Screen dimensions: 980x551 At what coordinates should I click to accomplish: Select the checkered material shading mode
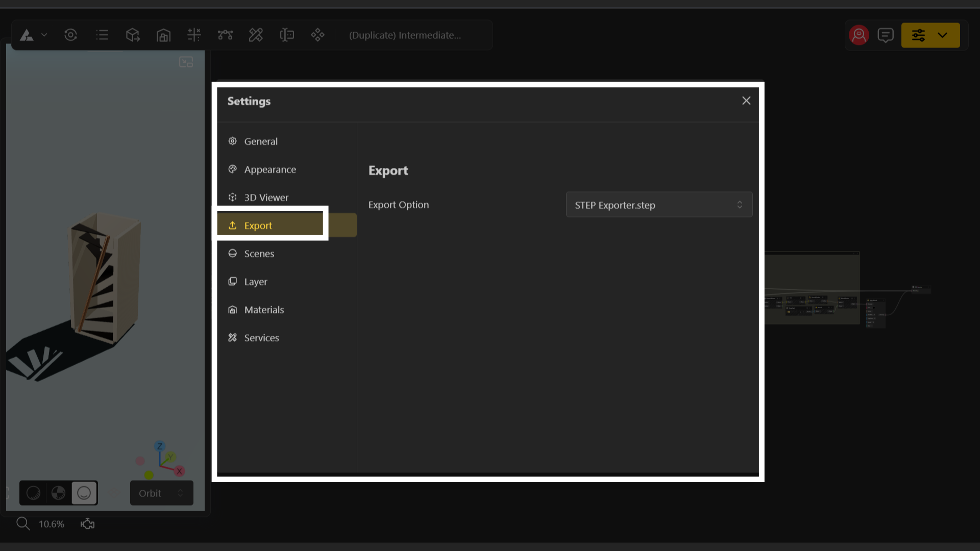pos(59,493)
